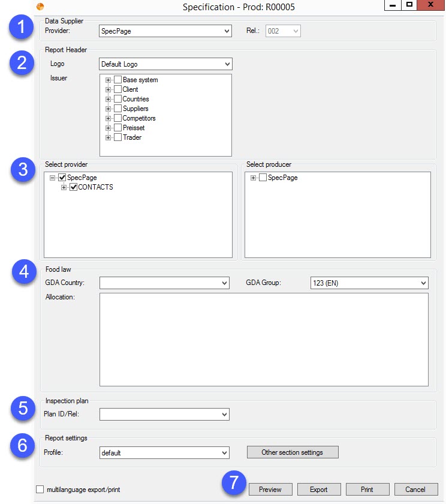Enable multilanguage export/print checkbox
The image size is (446, 504).
(x=40, y=490)
